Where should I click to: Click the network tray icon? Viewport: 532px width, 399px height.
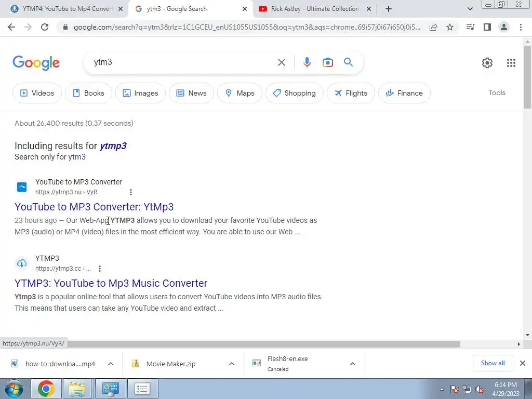click(x=467, y=390)
